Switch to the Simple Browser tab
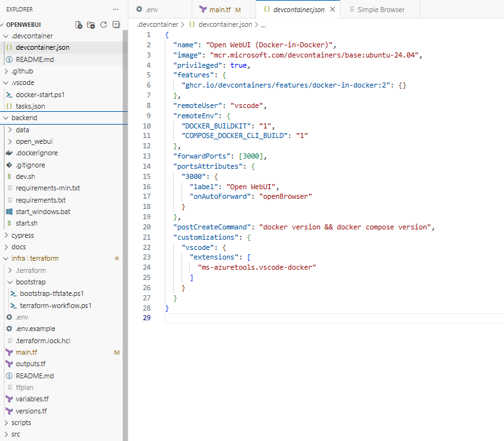The image size is (504, 441). (x=380, y=10)
